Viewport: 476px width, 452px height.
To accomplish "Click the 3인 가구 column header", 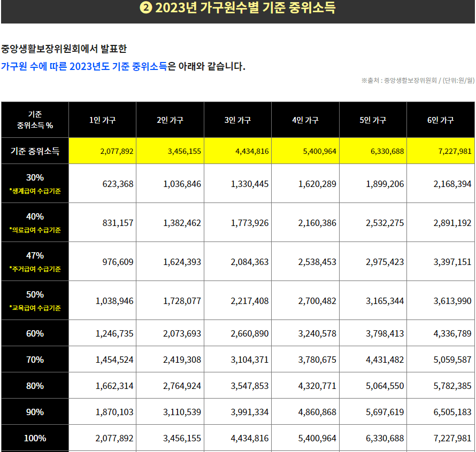I will [237, 120].
